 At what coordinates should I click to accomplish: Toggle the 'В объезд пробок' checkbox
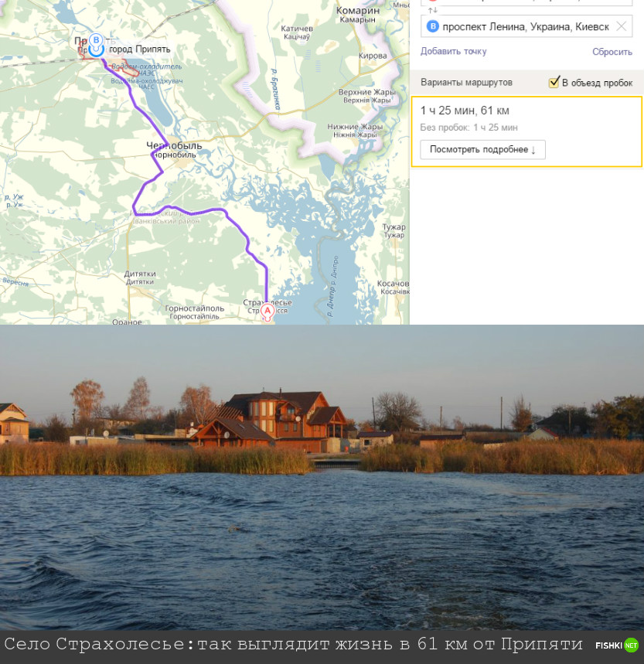[x=554, y=83]
